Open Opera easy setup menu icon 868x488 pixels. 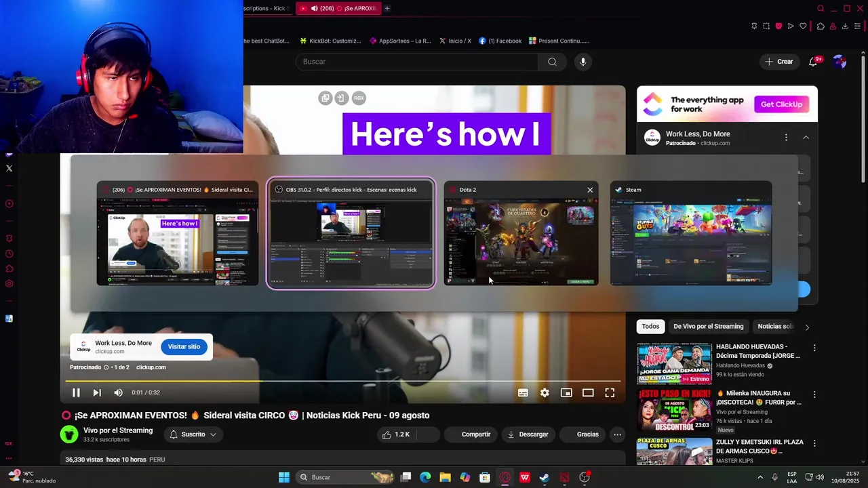click(858, 26)
